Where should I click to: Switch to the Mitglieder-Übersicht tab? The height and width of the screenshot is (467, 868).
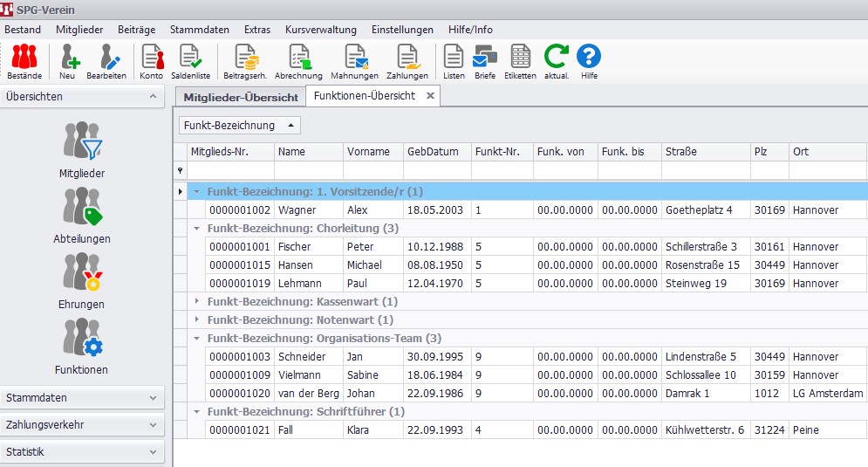coord(241,97)
